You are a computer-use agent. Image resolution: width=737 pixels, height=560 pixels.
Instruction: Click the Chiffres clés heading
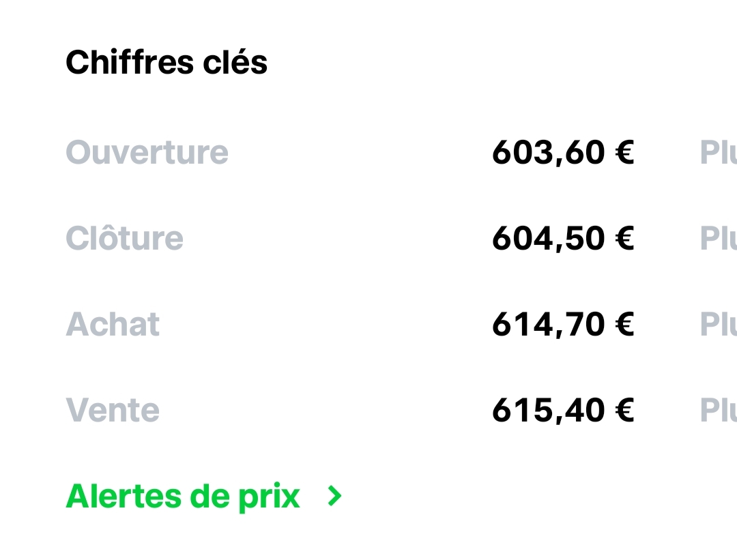[167, 63]
